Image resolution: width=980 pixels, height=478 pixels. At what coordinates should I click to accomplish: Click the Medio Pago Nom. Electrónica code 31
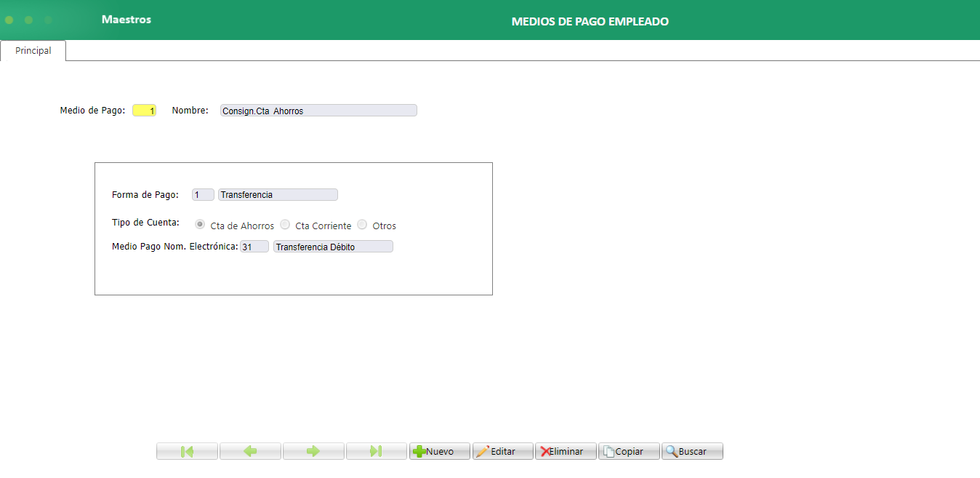[254, 247]
